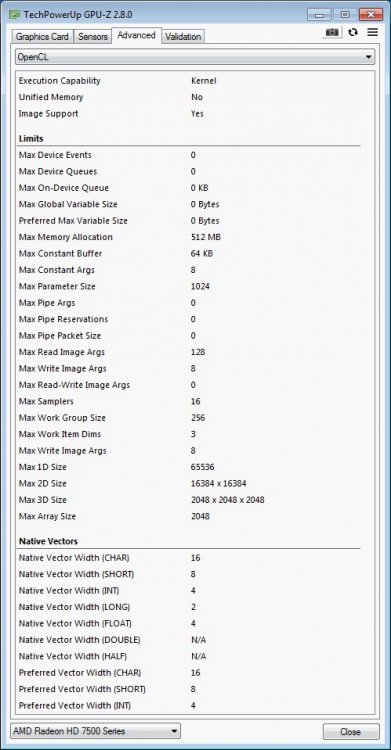The width and height of the screenshot is (391, 750).
Task: Click Native Vector Width (HALF) label
Action: [x=73, y=656]
